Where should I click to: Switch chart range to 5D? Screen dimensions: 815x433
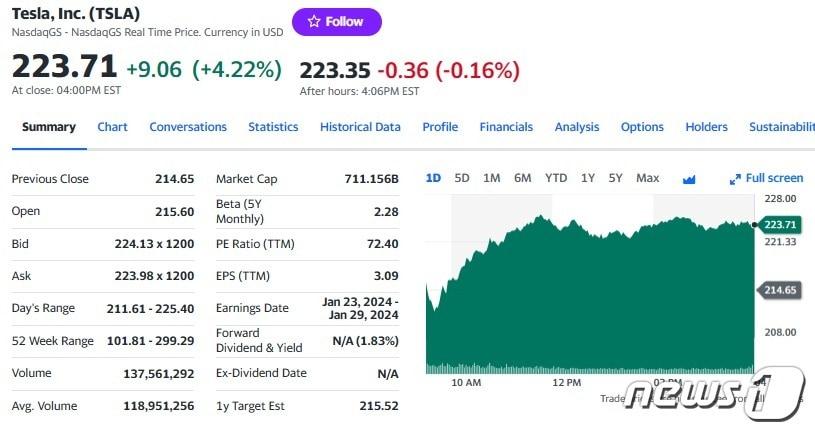point(462,178)
